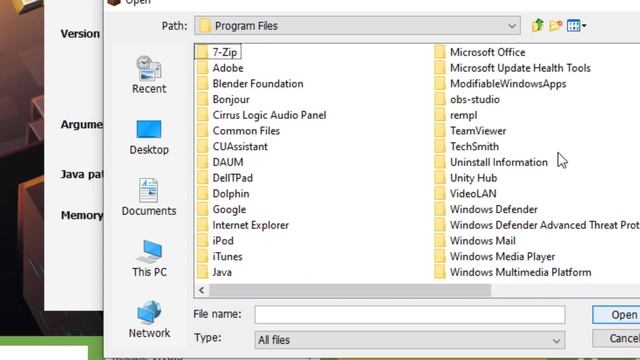Select the Dolphin folder icon

(202, 193)
